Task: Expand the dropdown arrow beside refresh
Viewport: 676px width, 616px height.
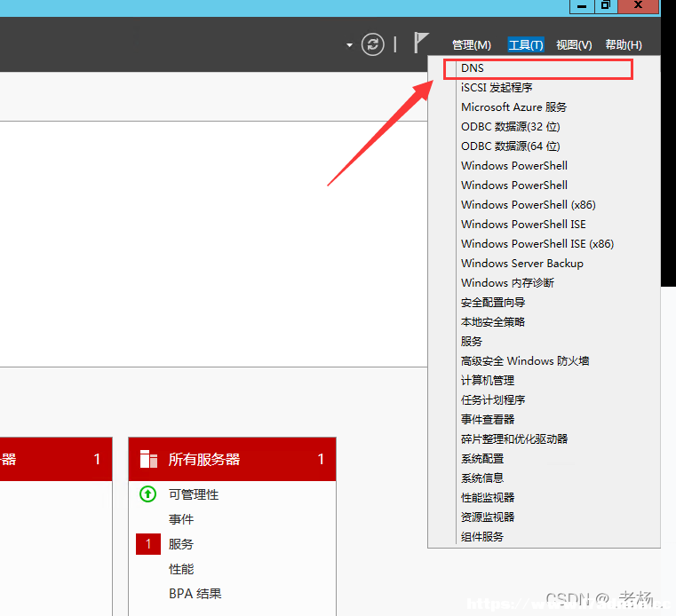Action: (x=349, y=44)
